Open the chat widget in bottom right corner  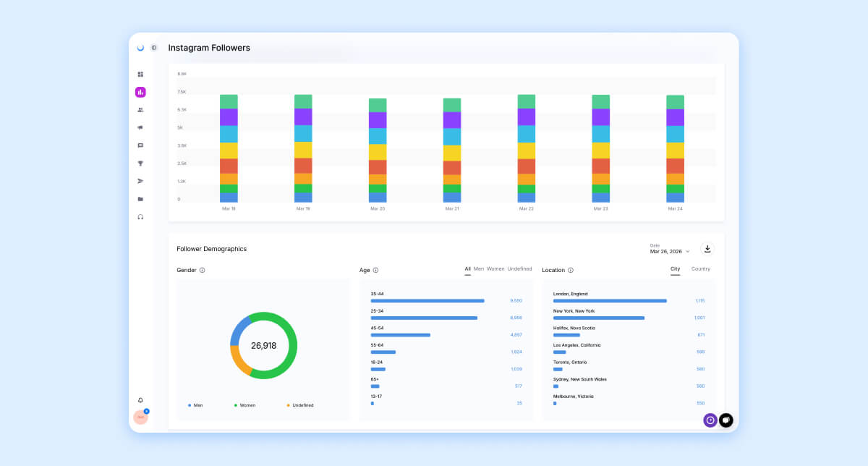coord(726,420)
